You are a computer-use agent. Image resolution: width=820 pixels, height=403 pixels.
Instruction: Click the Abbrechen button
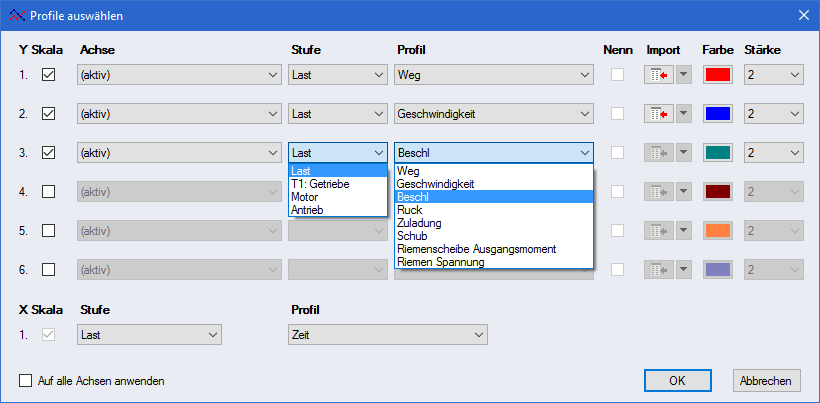[767, 381]
